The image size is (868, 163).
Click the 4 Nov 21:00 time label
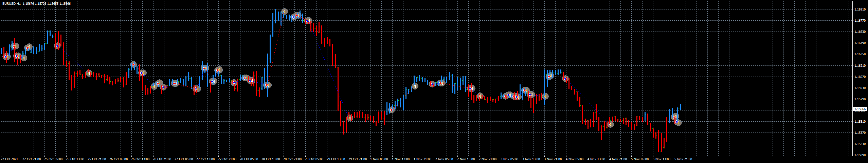[x=618, y=159]
